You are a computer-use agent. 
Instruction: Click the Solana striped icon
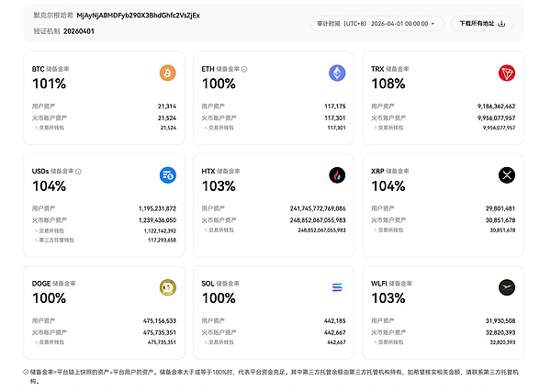click(337, 287)
